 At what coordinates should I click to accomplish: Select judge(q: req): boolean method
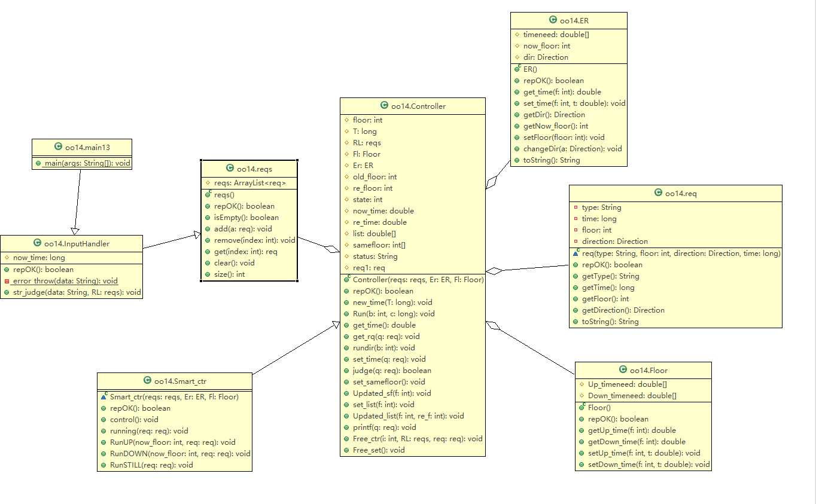click(x=392, y=371)
